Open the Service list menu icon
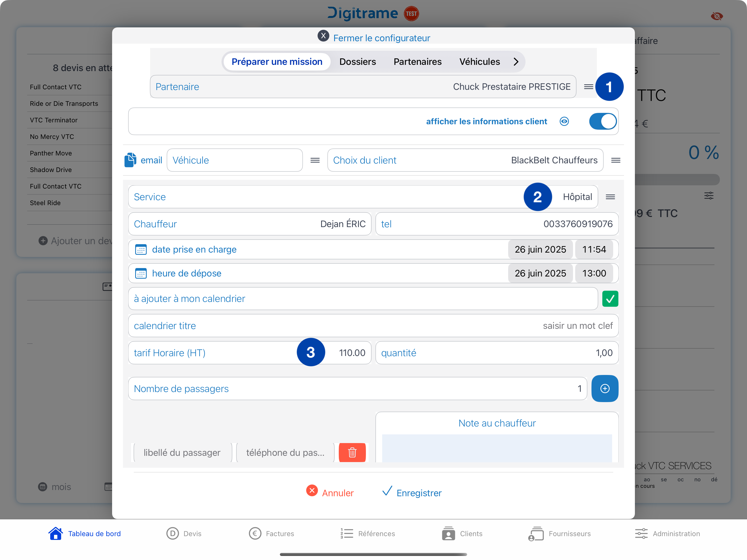Image resolution: width=747 pixels, height=560 pixels. pyautogui.click(x=610, y=197)
